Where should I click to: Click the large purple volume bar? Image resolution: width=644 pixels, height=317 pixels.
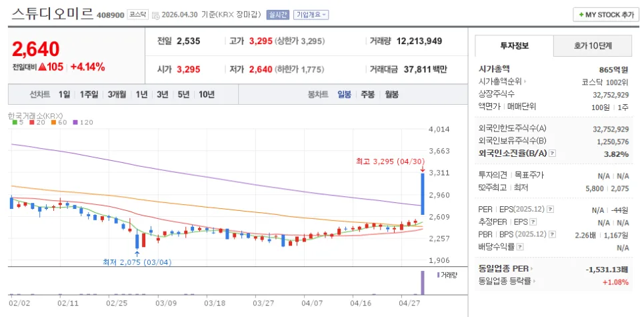pos(422,282)
